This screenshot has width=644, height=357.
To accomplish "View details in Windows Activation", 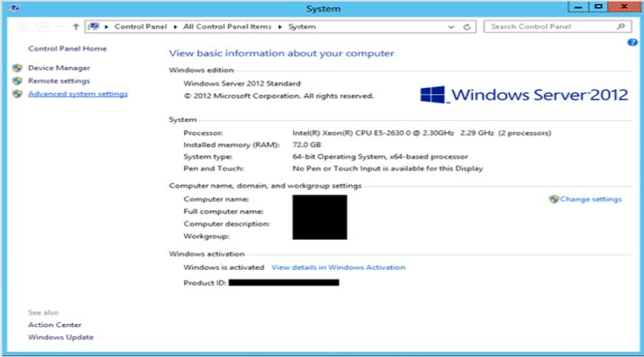I will 338,267.
